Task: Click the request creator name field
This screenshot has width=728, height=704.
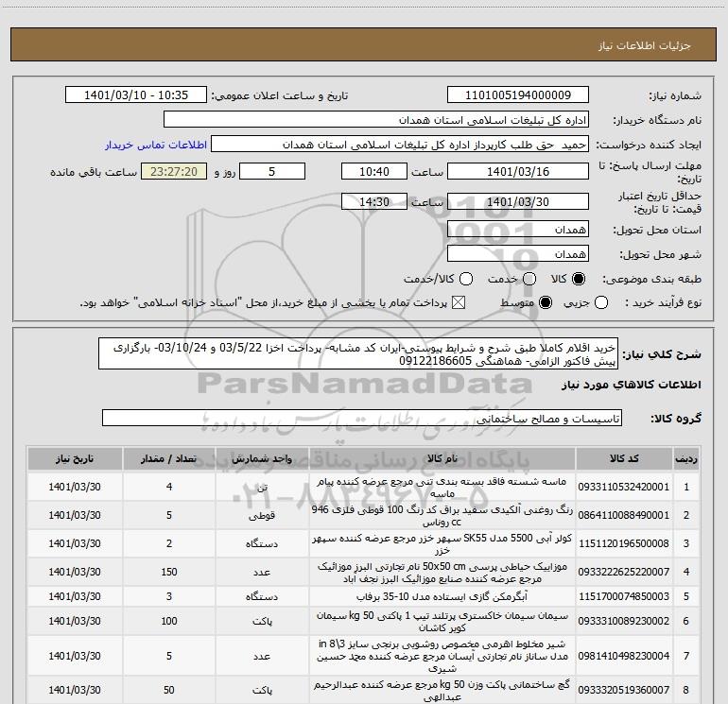Action: click(400, 144)
